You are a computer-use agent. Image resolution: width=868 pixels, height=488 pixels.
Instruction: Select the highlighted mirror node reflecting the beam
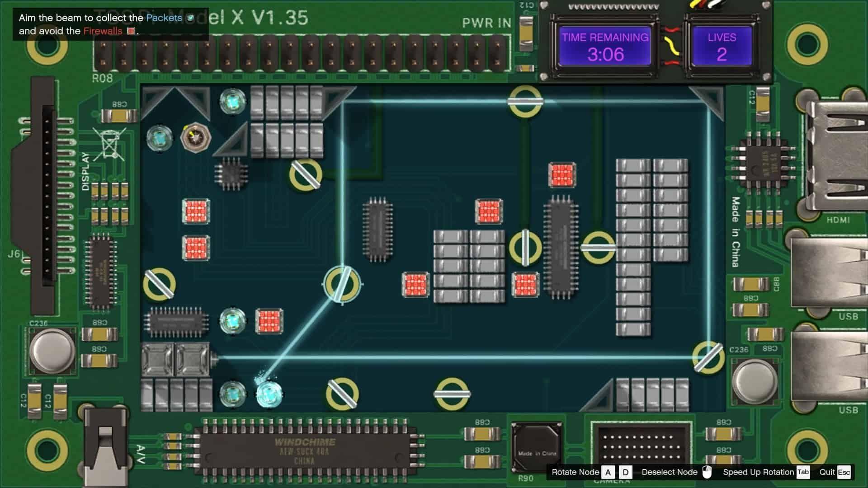tap(342, 284)
